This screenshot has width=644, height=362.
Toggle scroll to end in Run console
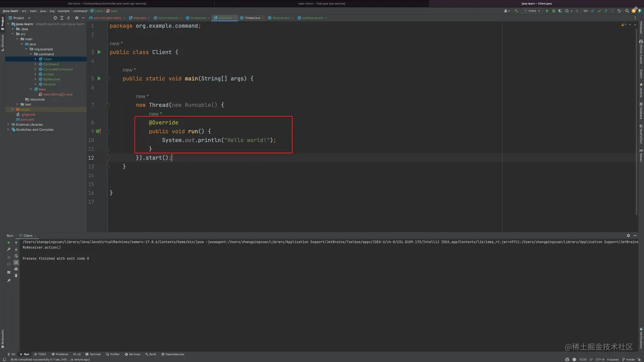click(16, 262)
